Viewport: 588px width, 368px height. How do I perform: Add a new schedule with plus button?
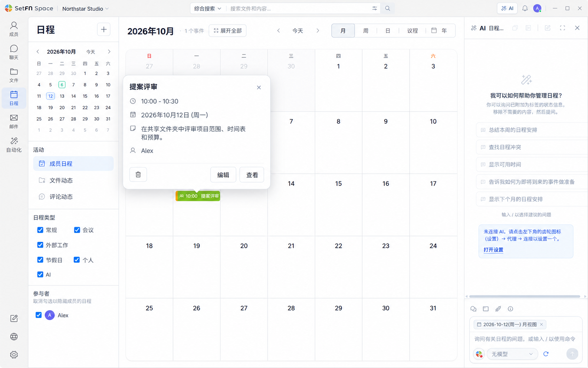click(x=104, y=30)
